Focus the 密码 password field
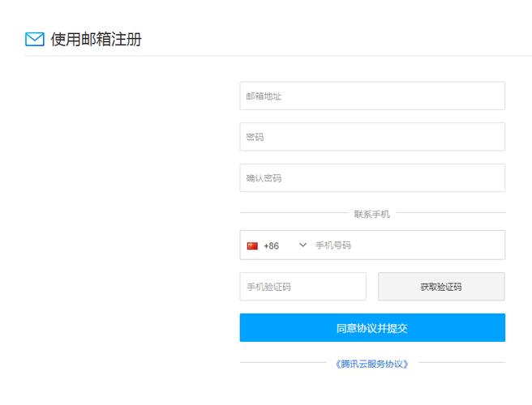The image size is (532, 405). pyautogui.click(x=372, y=137)
